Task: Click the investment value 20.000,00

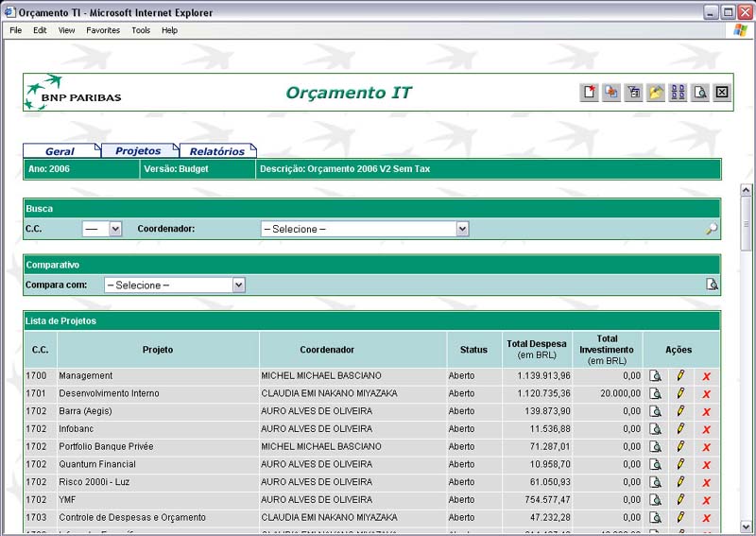Action: tap(621, 393)
